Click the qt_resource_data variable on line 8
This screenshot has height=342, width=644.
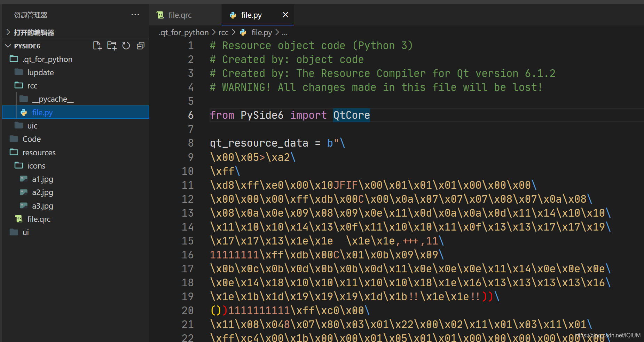tap(259, 143)
